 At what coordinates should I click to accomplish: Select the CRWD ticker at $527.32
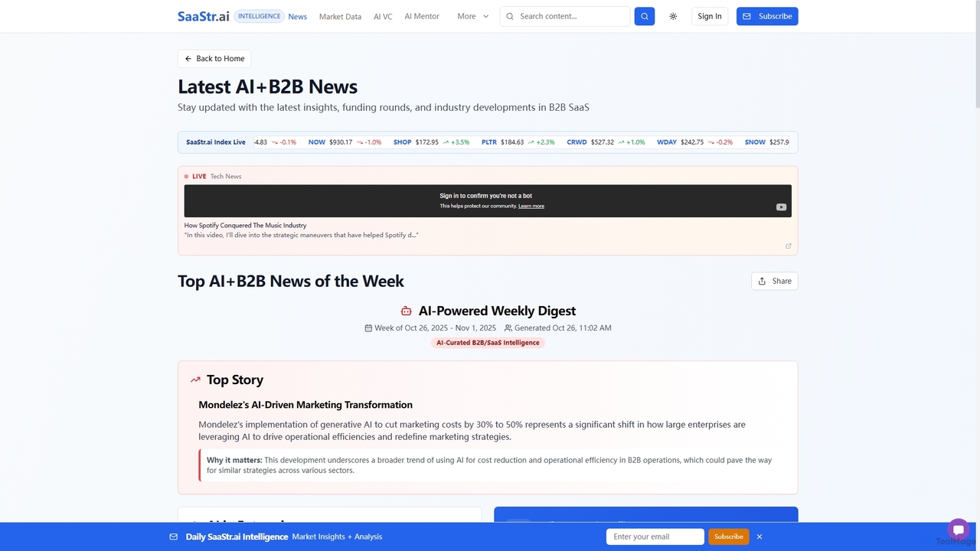pyautogui.click(x=606, y=142)
